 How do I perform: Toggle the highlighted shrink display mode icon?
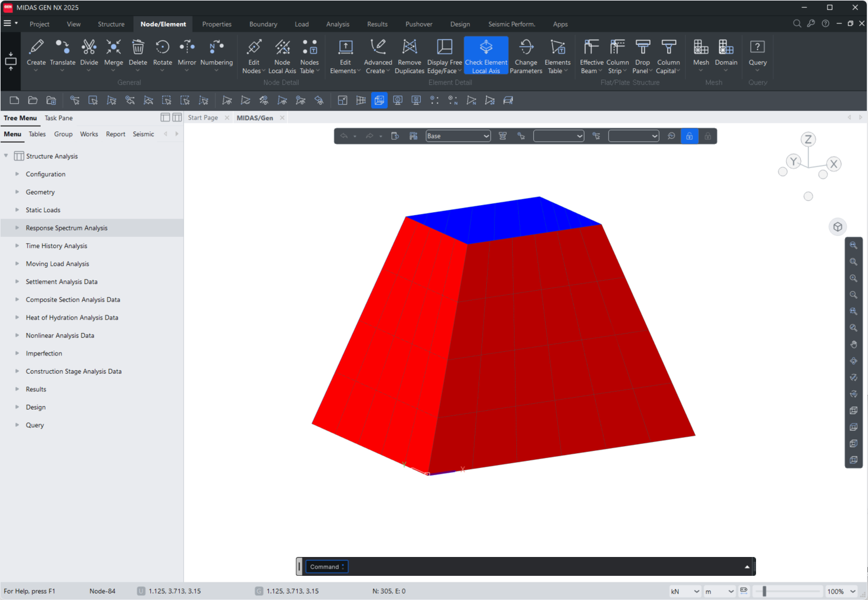(379, 100)
